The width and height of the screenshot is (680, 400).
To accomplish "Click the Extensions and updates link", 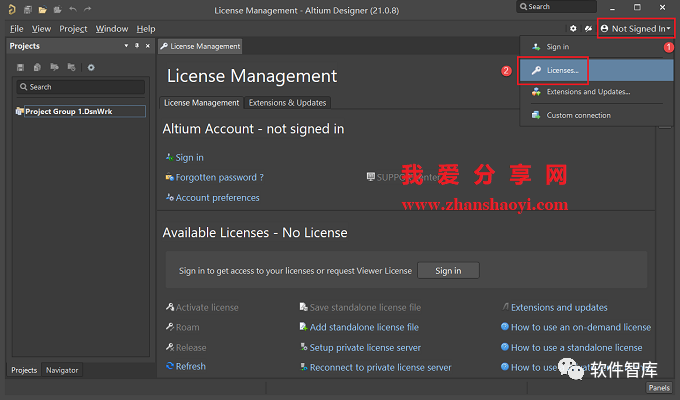I will [x=559, y=308].
